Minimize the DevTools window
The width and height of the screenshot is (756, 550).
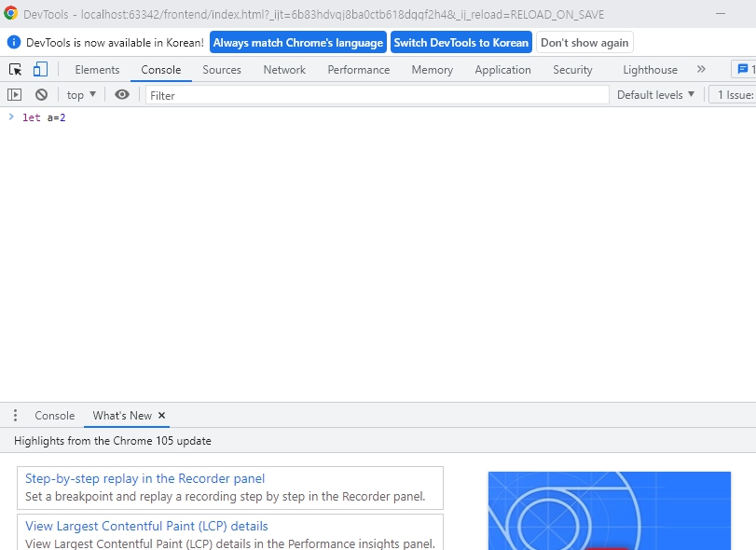[721, 13]
